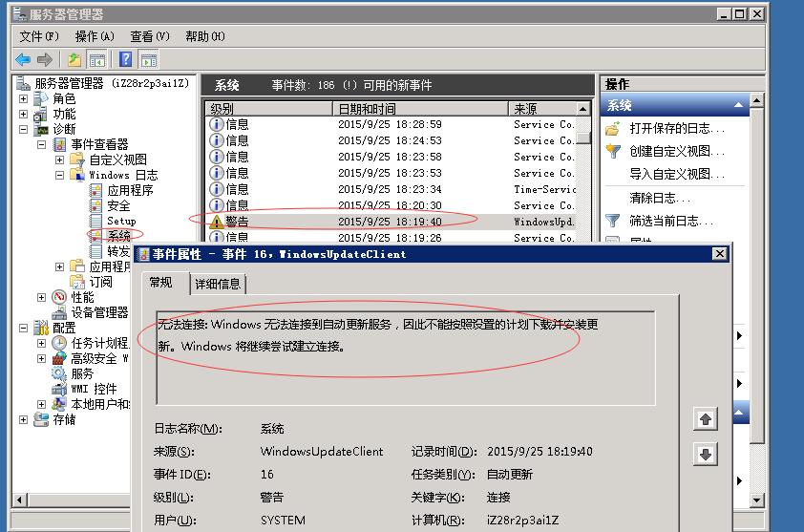
Task: Expand the 任务计划程序 tree node
Action: point(41,343)
